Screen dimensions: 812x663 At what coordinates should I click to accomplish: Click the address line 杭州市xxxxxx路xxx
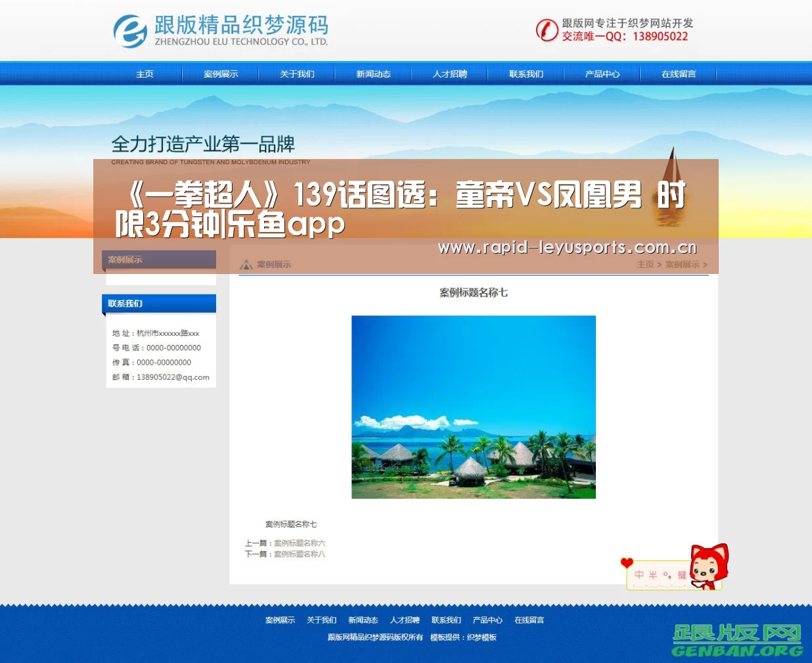tap(168, 333)
